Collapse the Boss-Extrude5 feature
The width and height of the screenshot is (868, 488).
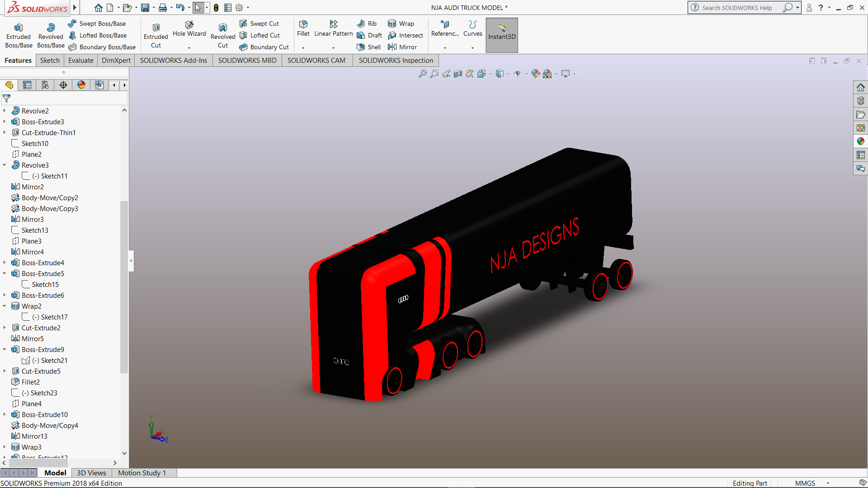[5, 273]
